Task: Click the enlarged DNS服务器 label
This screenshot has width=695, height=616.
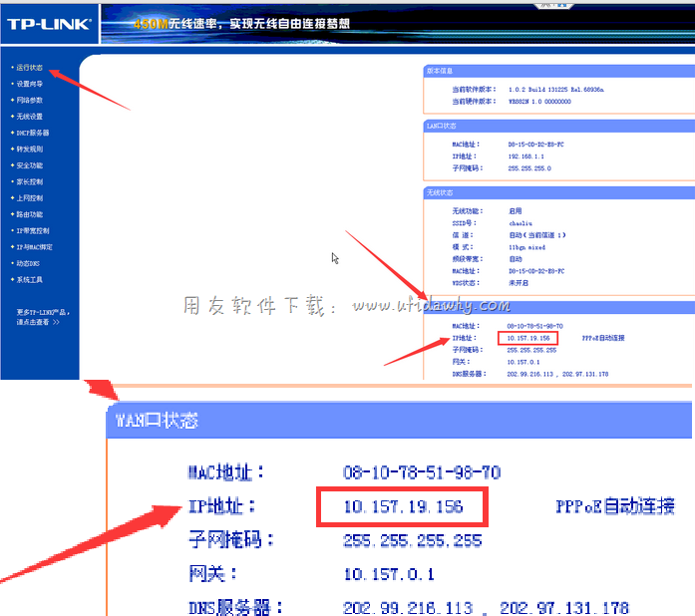Action: pos(235,608)
